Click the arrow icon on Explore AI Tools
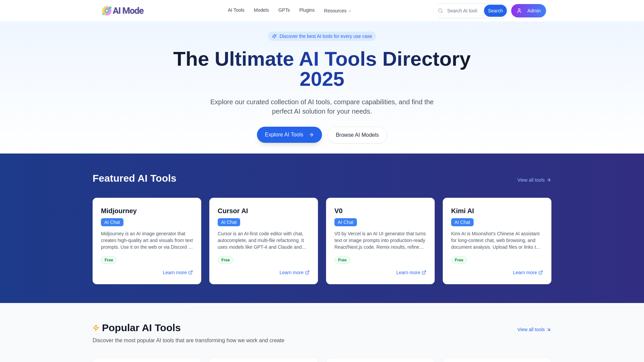The height and width of the screenshot is (362, 644). [311, 135]
